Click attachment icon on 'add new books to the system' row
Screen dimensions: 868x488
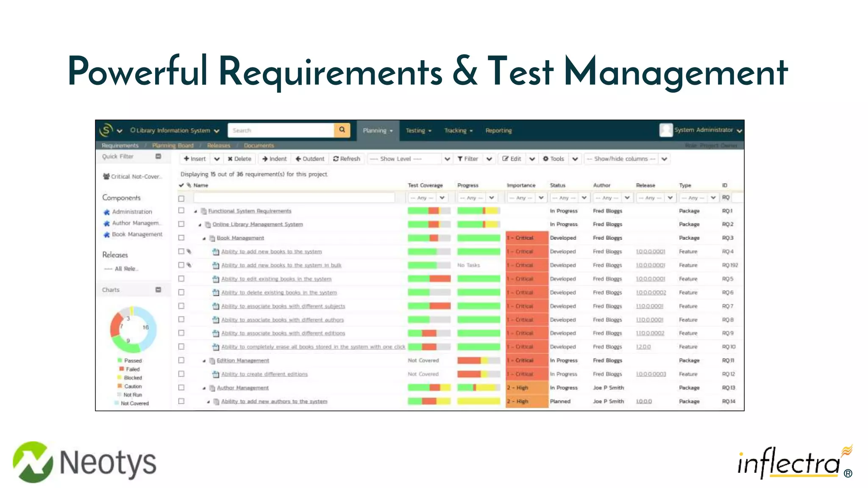click(189, 252)
